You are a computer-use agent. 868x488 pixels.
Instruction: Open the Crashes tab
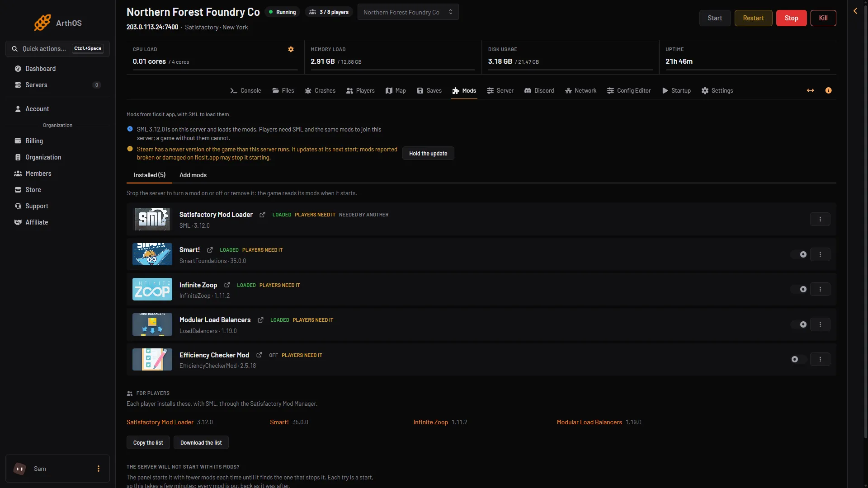pos(320,91)
